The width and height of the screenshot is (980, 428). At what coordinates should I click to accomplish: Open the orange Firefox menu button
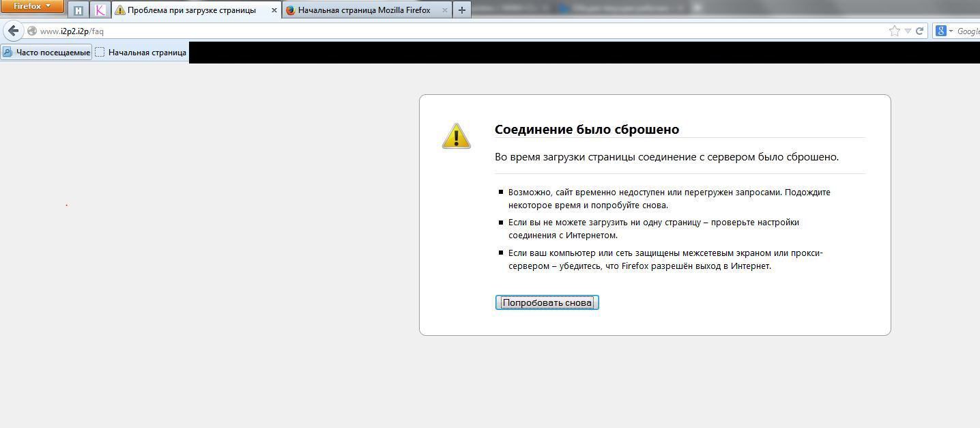(32, 7)
